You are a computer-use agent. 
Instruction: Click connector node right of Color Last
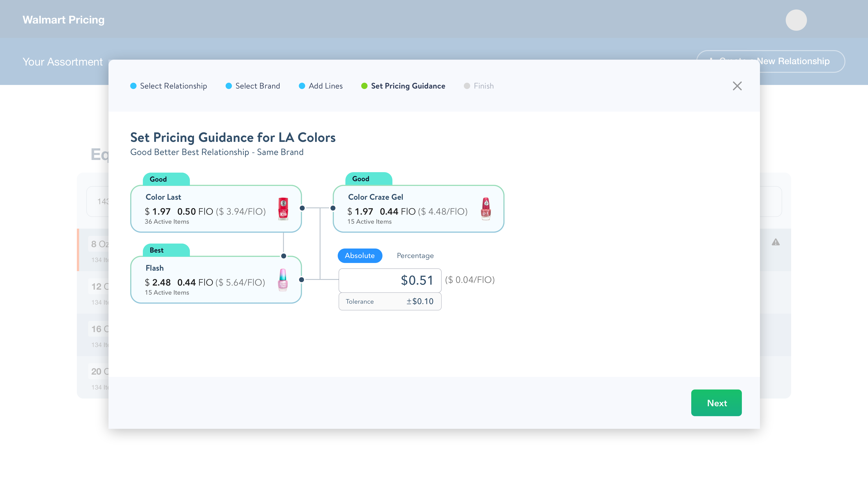coord(302,208)
